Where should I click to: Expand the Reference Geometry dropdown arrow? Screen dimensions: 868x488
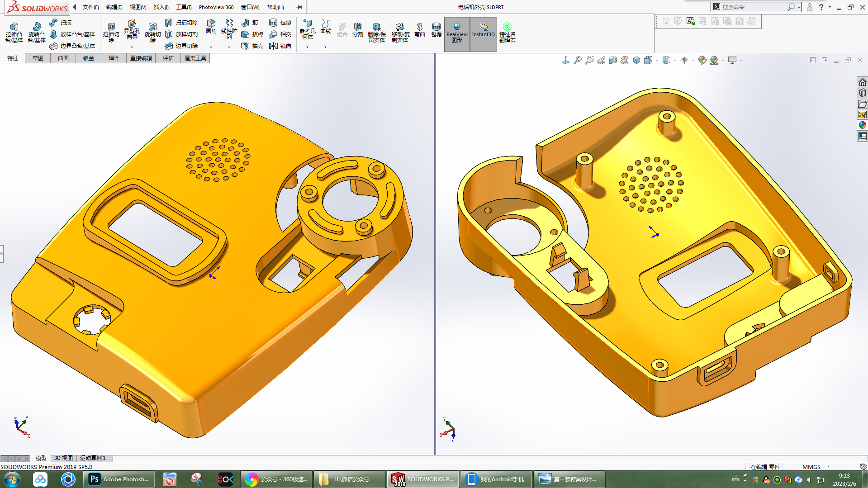click(x=307, y=47)
